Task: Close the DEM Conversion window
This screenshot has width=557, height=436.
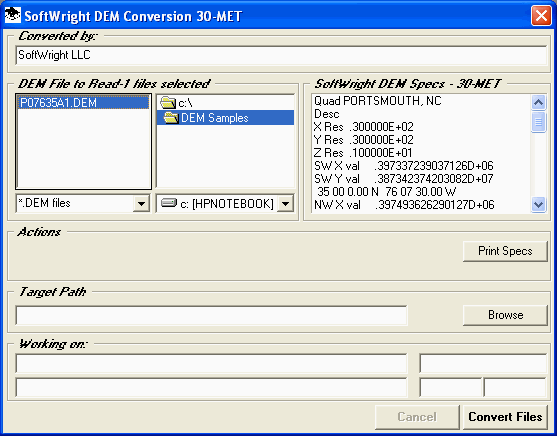Action: pos(541,16)
